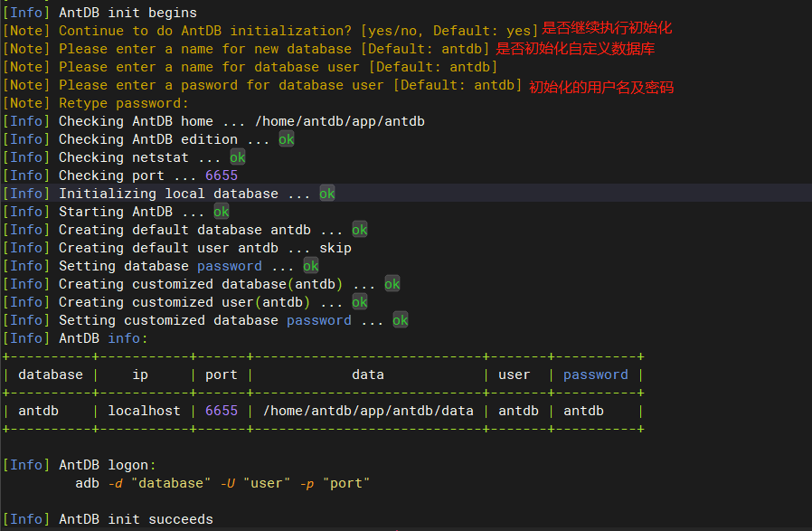Click the 'ok' after Setting database password
Image resolution: width=812 pixels, height=531 pixels.
click(311, 266)
